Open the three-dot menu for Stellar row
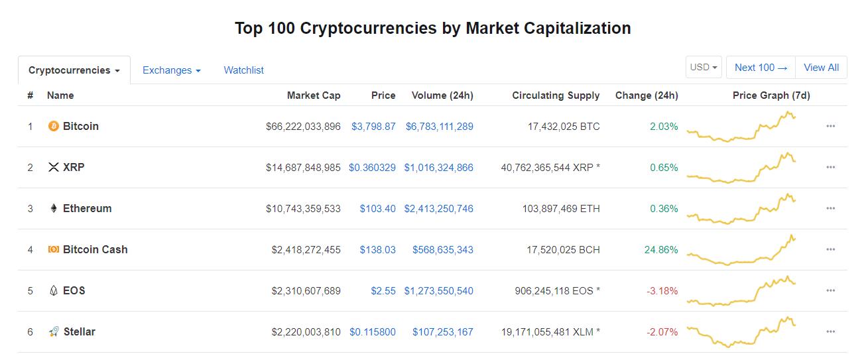 tap(830, 331)
